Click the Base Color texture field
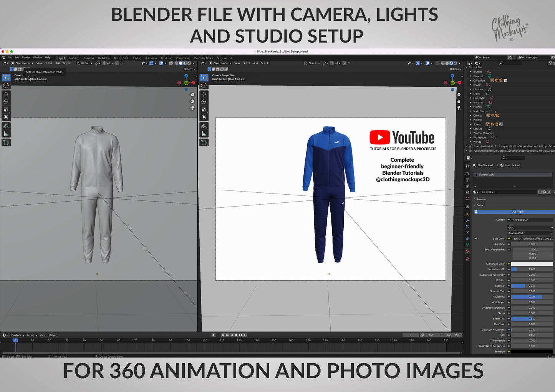 tap(530, 239)
